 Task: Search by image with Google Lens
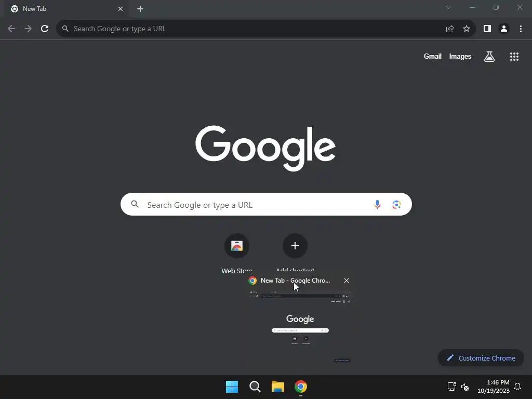click(x=396, y=205)
